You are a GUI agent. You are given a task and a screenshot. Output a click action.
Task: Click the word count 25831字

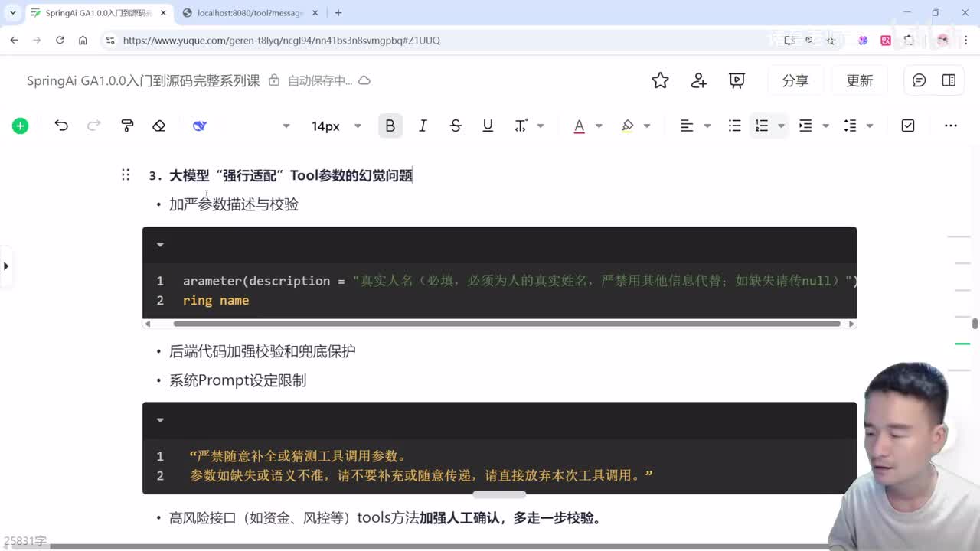pos(24,541)
